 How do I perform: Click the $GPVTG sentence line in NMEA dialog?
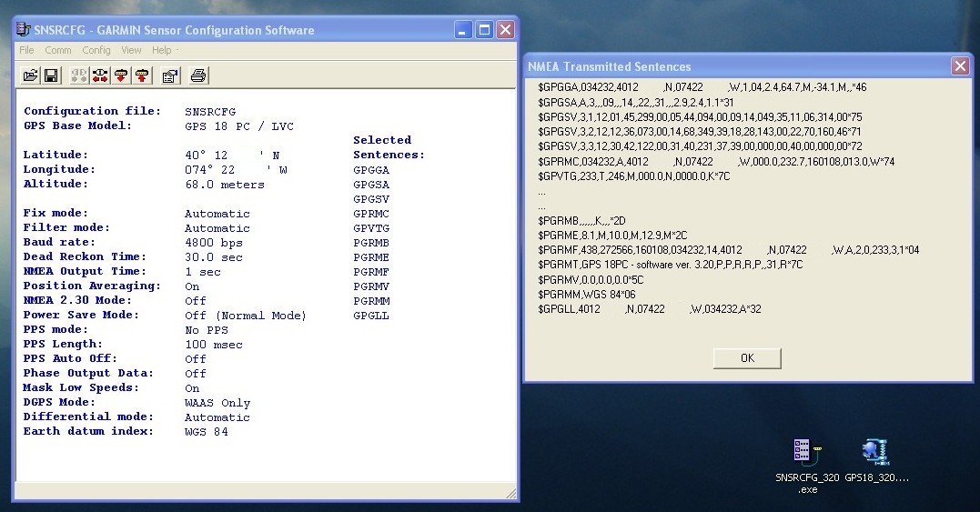(633, 176)
